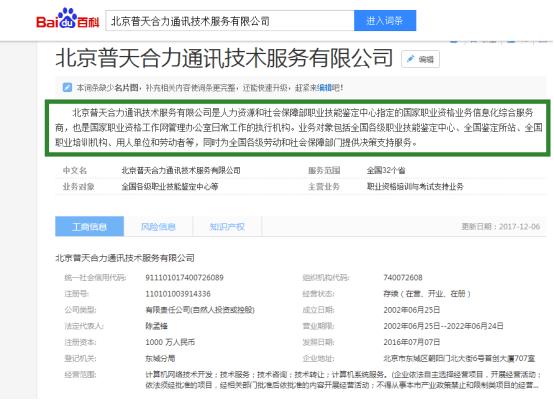Click the 发照日期 value 2016年07月07日
Viewport: 554px width, 400px height.
pos(412,342)
